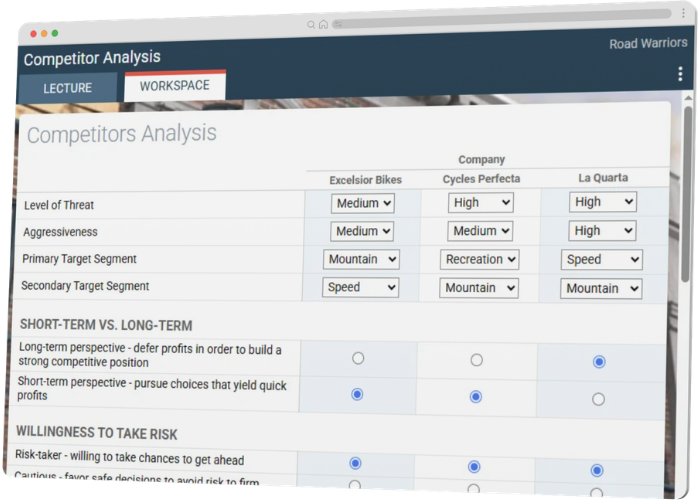Screen dimensions: 700x500
Task: Click the Primary Target Segment row label
Action: pyautogui.click(x=79, y=259)
